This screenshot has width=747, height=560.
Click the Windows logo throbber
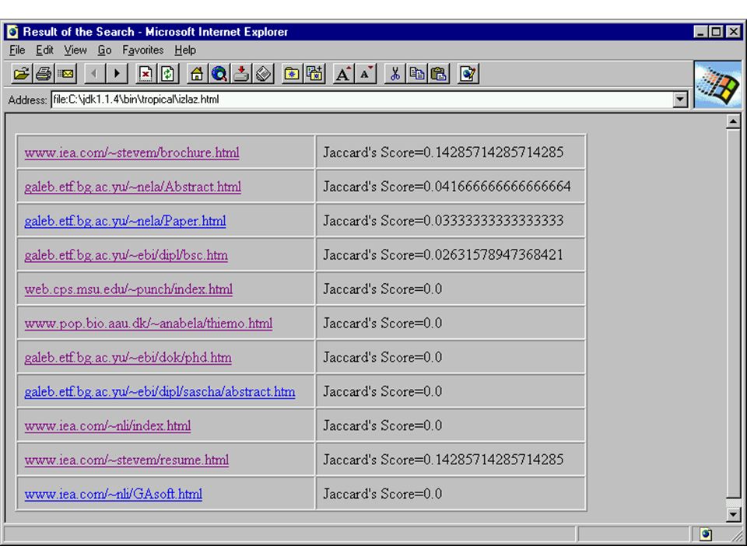[718, 85]
